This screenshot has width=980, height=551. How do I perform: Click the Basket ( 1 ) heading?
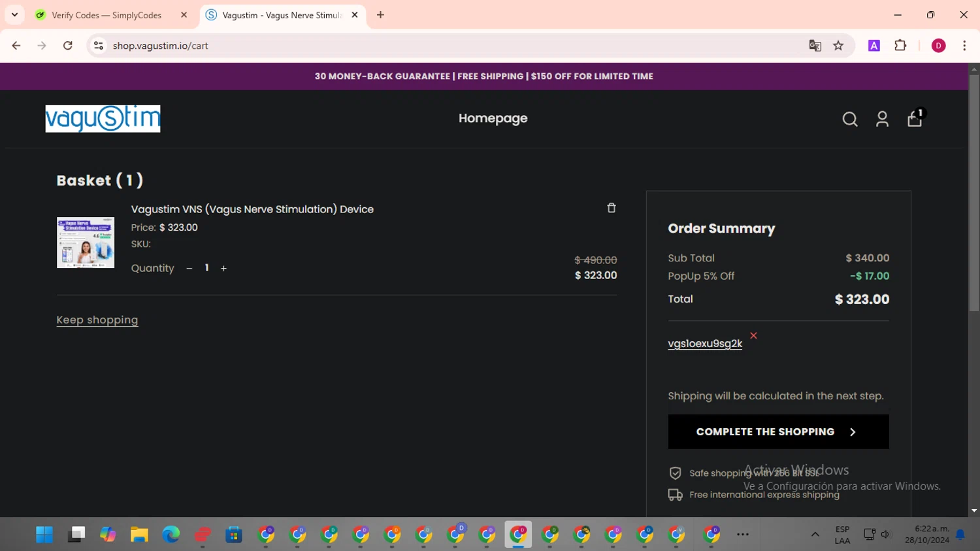100,180
